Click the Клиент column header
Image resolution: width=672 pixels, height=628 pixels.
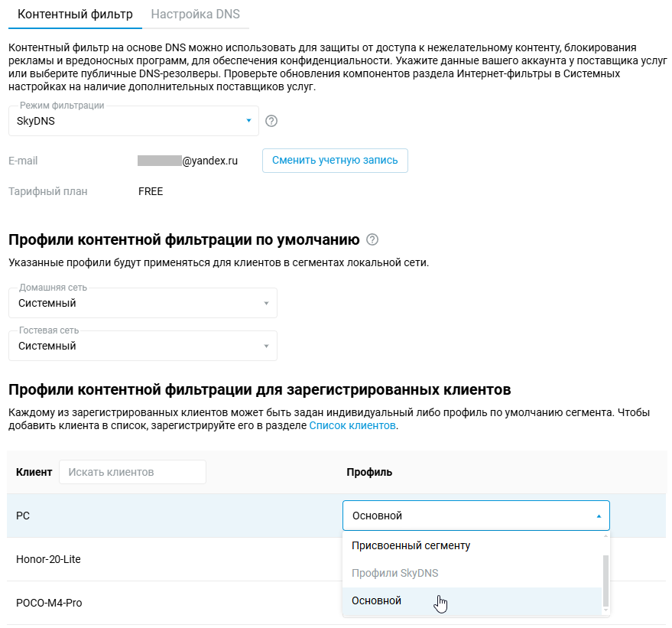(x=34, y=472)
